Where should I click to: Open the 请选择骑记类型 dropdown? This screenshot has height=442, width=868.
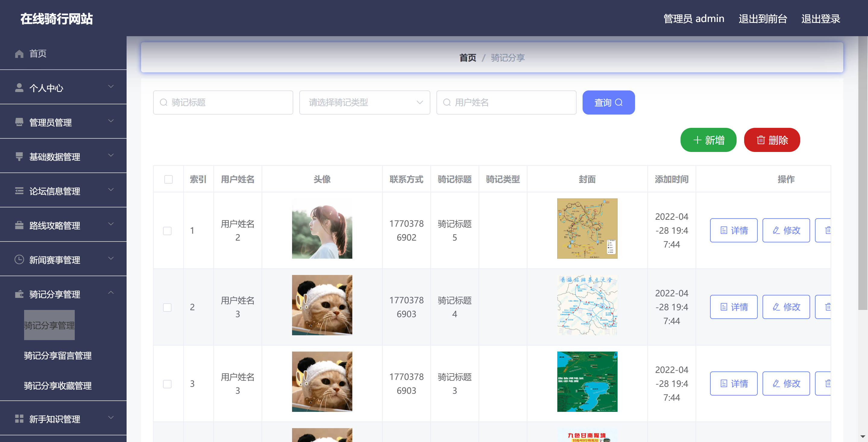[365, 103]
